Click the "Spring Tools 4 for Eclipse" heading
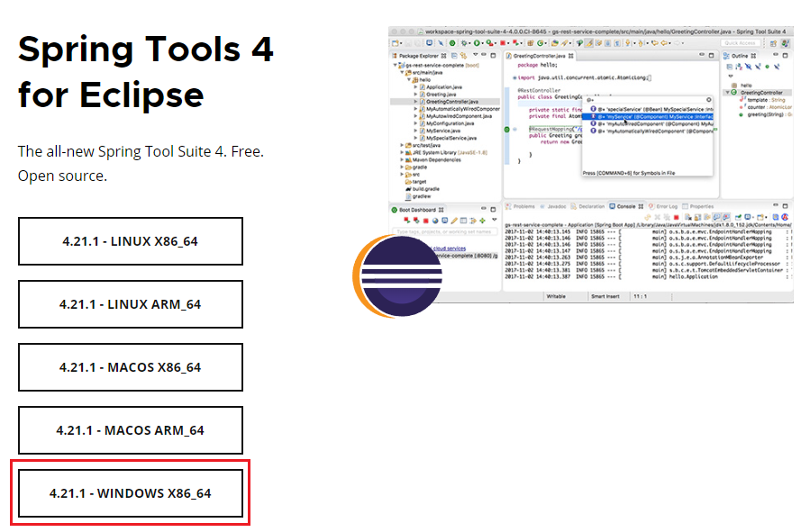Viewport: 810px width, 532px height. (146, 72)
